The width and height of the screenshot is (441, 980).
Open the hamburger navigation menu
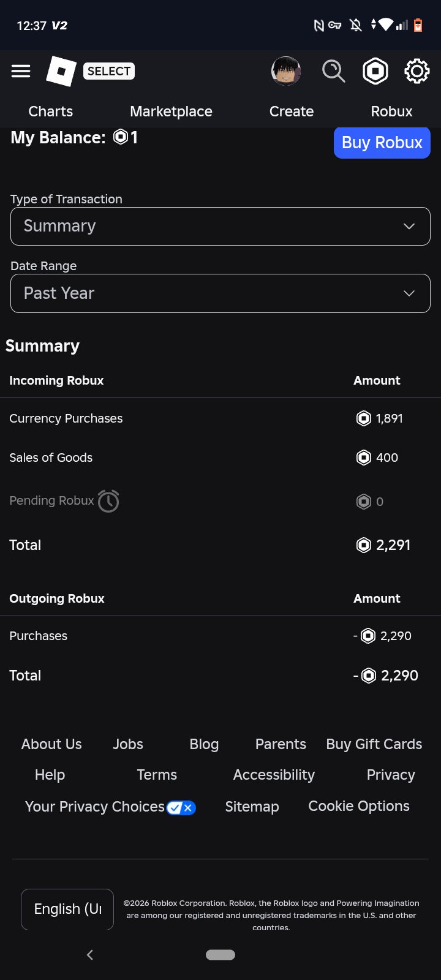(x=21, y=71)
